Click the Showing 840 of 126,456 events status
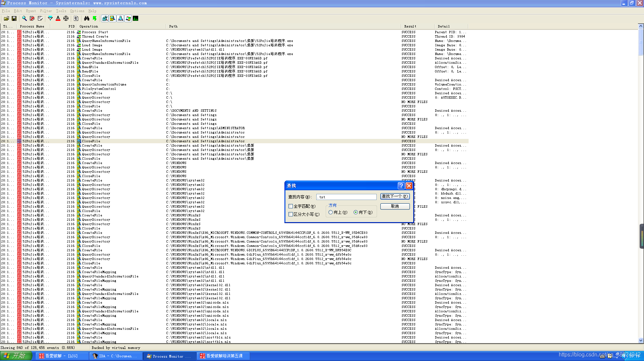 click(38, 348)
